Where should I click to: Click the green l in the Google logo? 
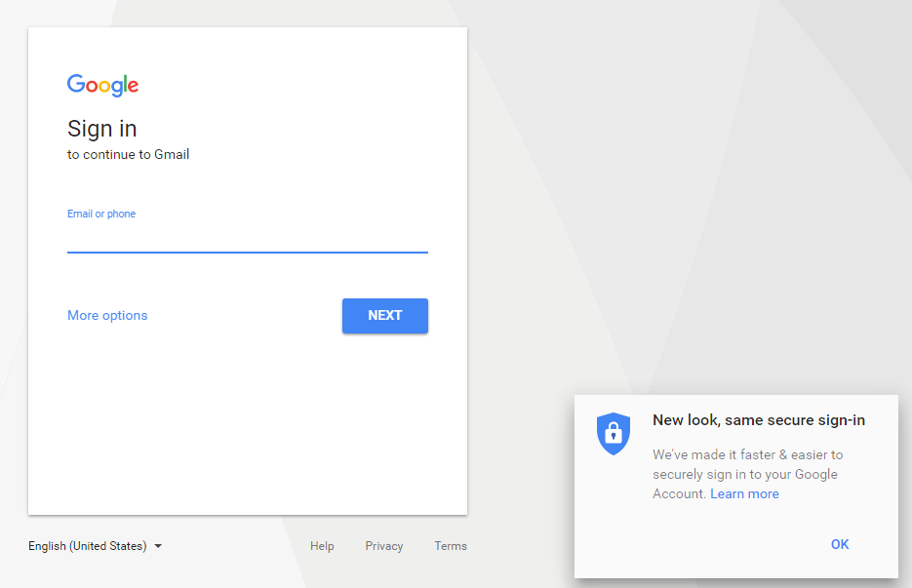point(125,84)
